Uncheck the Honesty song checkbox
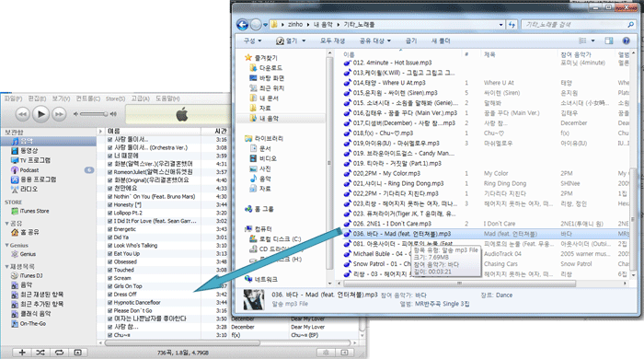The width and height of the screenshot is (644, 359). (x=110, y=204)
